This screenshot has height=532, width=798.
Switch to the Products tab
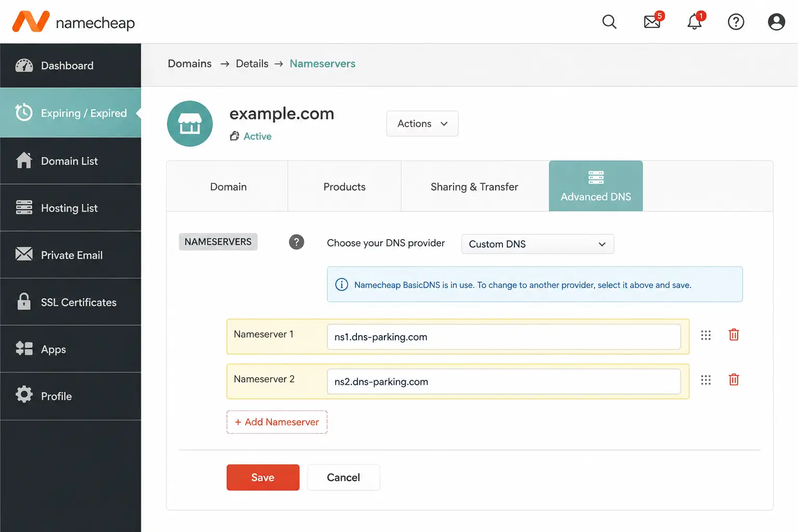tap(344, 186)
